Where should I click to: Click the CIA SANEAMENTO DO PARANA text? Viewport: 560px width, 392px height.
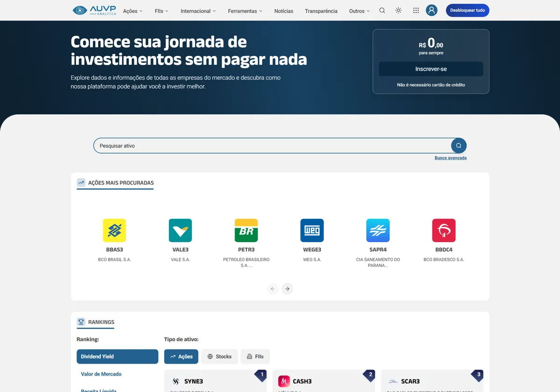[x=378, y=262]
